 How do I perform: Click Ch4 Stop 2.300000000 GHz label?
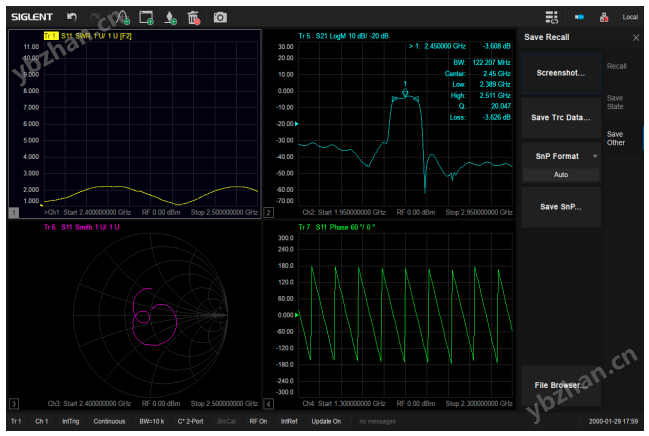coord(479,403)
